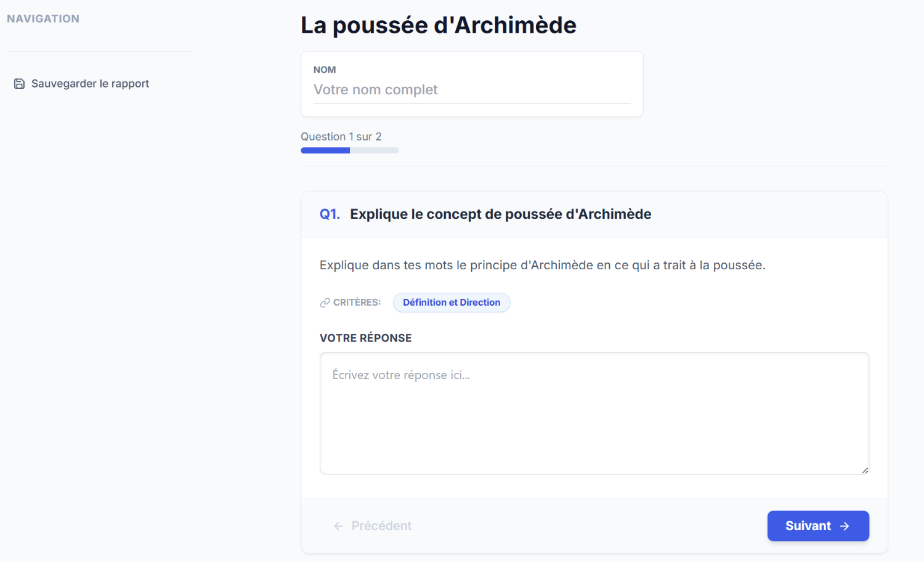This screenshot has height=562, width=924.
Task: Open the Sauvegarder le rapport link
Action: click(90, 84)
